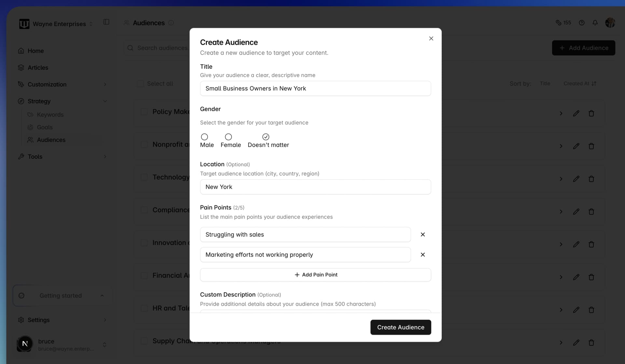Viewport: 625px width, 364px height.
Task: Select the Male gender radio button
Action: tap(204, 137)
